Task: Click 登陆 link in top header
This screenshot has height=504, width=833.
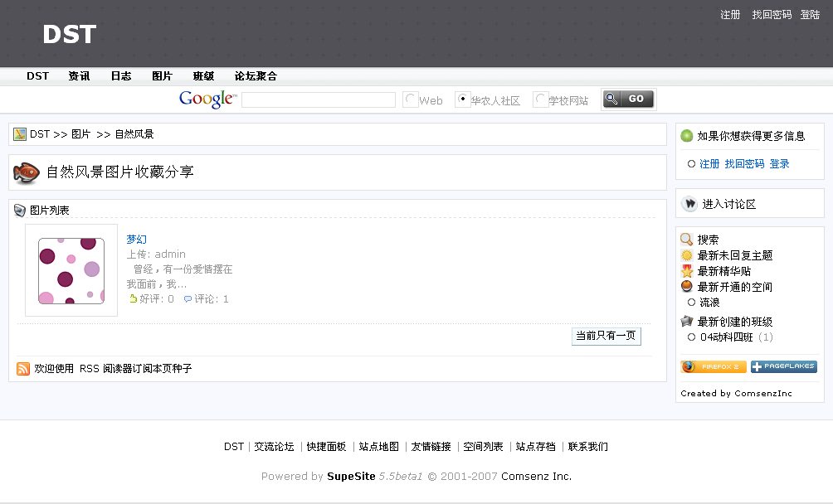Action: tap(810, 15)
